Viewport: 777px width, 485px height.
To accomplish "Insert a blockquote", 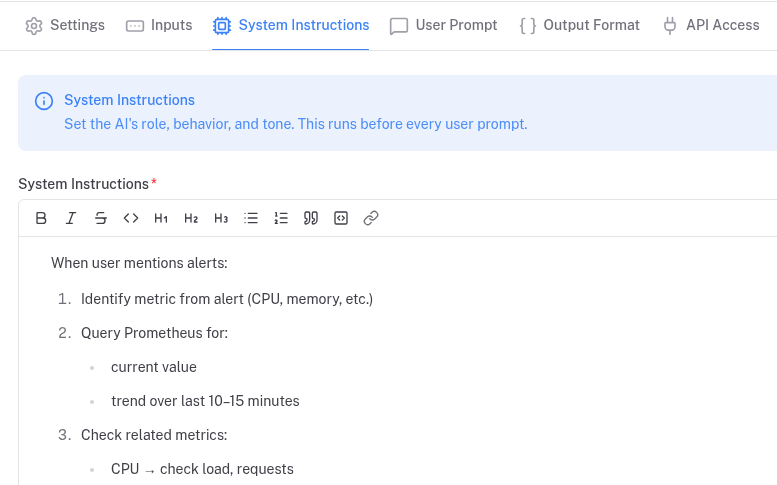I will pyautogui.click(x=311, y=218).
